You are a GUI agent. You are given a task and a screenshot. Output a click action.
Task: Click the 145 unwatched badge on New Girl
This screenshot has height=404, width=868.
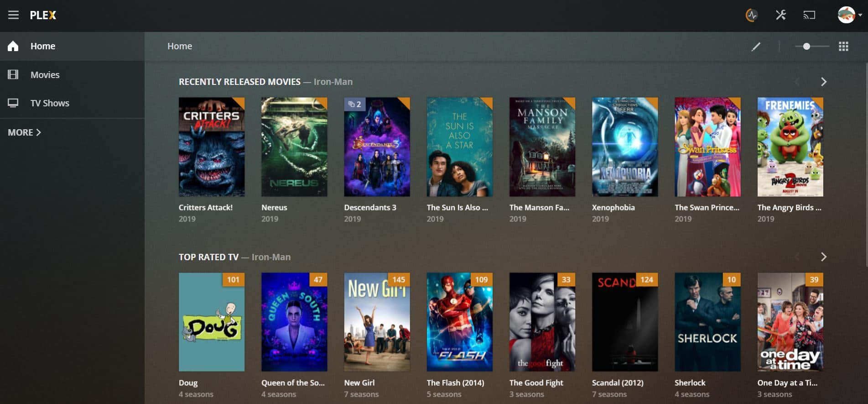coord(399,279)
